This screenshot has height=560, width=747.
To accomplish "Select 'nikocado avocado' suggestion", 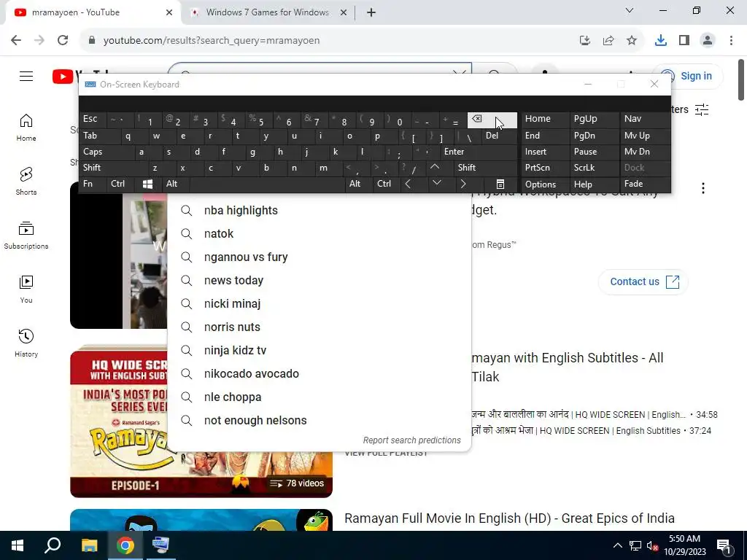I will 320,374.
